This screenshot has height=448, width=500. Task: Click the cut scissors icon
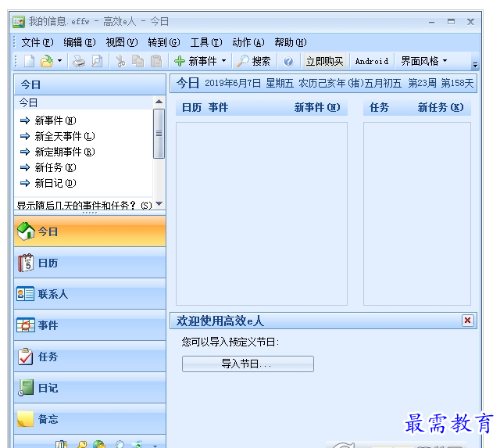tap(120, 61)
